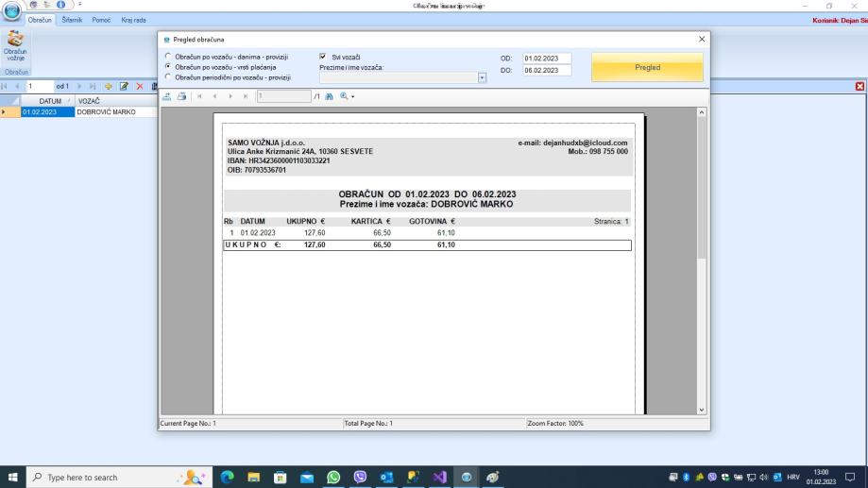Open Microsoft Edge from the taskbar

pyautogui.click(x=227, y=477)
